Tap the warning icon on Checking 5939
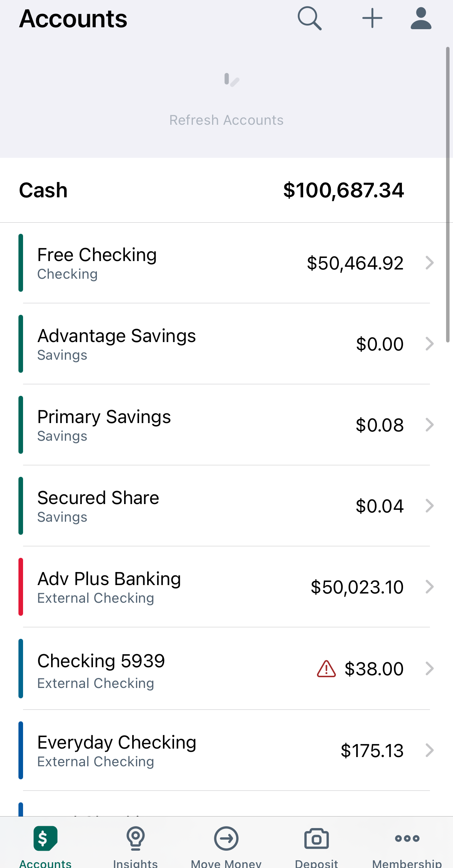The image size is (453, 868). tap(326, 669)
